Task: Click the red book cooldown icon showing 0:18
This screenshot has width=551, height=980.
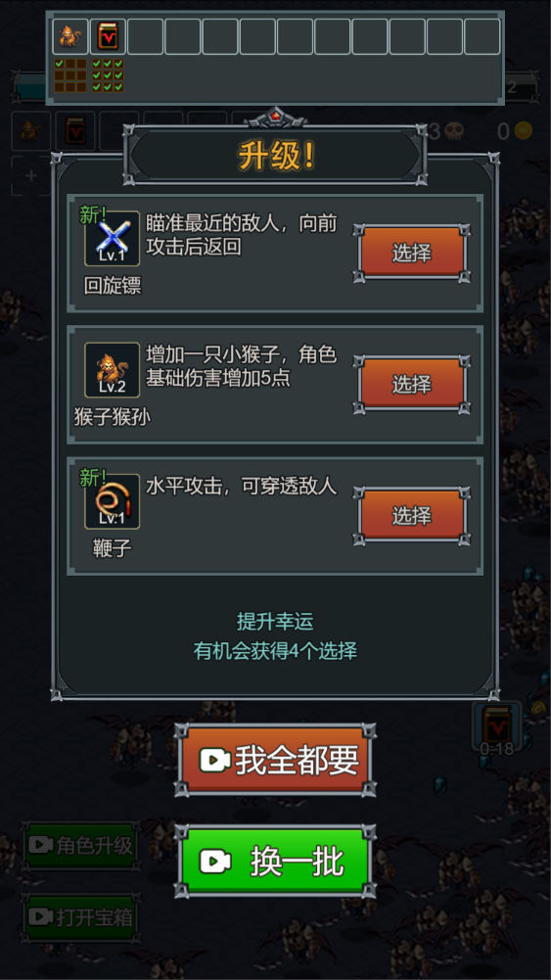Action: tap(497, 727)
